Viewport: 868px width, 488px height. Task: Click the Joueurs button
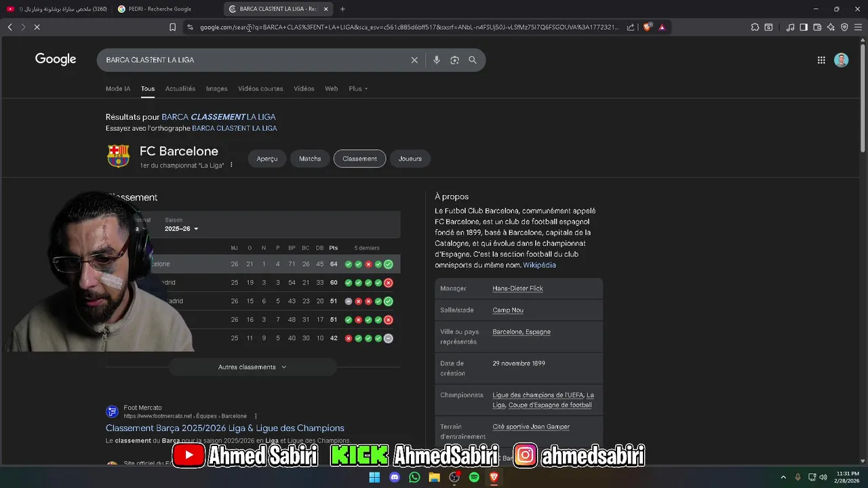[x=410, y=159]
